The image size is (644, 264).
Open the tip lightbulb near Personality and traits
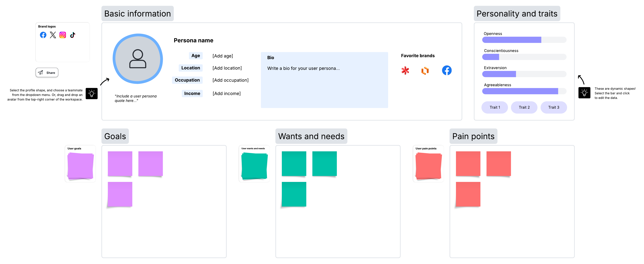click(584, 93)
